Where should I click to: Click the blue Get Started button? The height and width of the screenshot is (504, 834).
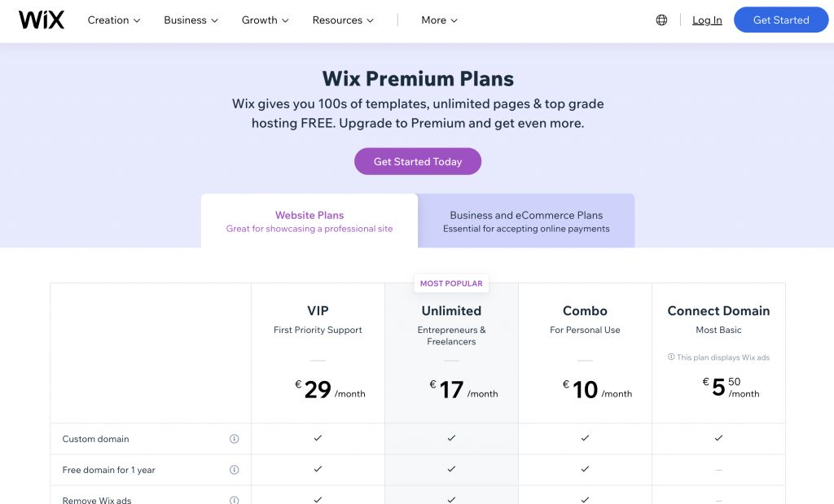pyautogui.click(x=781, y=20)
